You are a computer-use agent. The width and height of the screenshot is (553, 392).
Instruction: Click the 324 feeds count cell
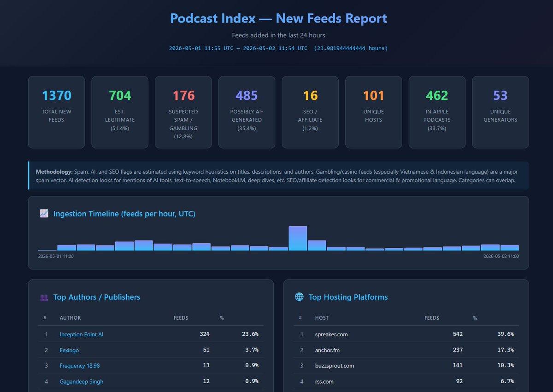click(x=205, y=334)
